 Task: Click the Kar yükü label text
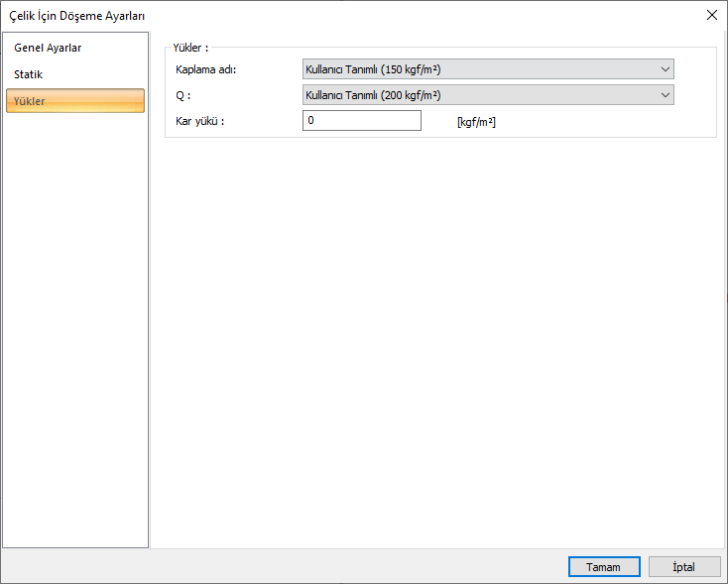(199, 121)
